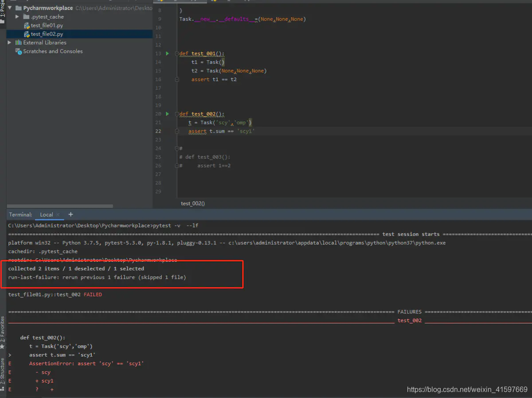Image resolution: width=532 pixels, height=398 pixels.
Task: Click the red test_002 failure heading
Action: coord(409,320)
